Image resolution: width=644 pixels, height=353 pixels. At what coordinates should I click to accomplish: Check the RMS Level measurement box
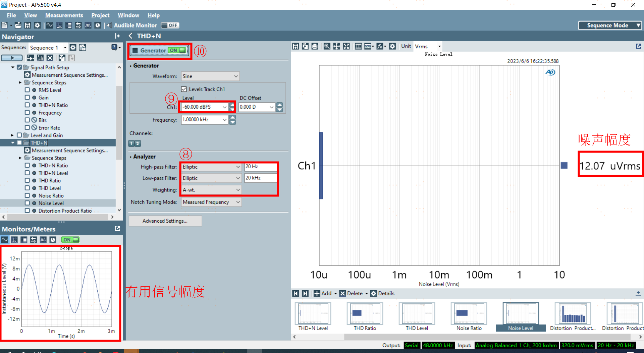[27, 90]
